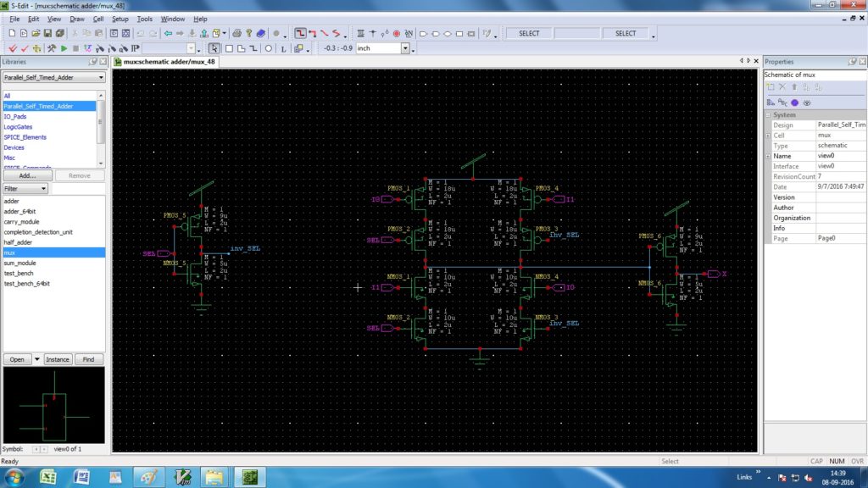Run T-Spice simulation with green play icon
Viewport: 868px width, 488px height.
64,48
